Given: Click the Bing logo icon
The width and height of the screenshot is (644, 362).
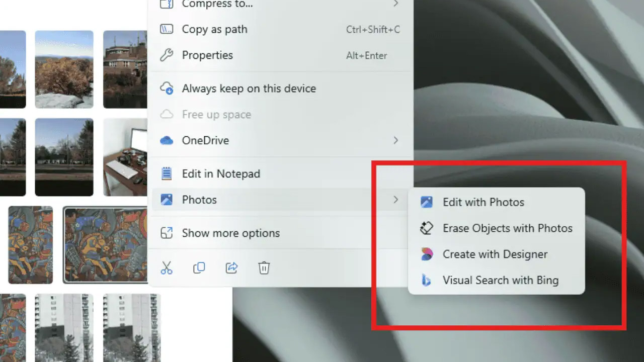Looking at the screenshot, I should coord(427,281).
